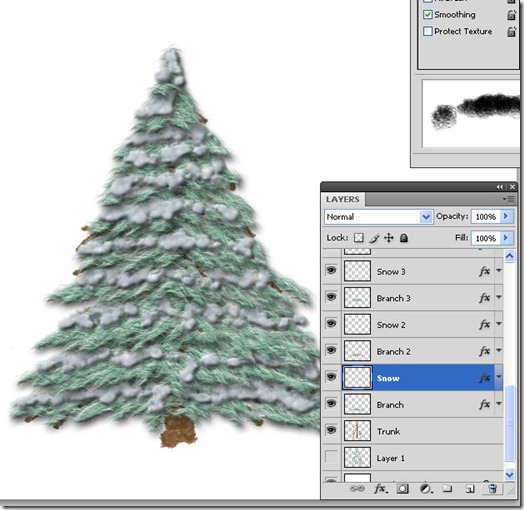
Task: Click the lock icon beside Smoothing
Action: click(511, 15)
